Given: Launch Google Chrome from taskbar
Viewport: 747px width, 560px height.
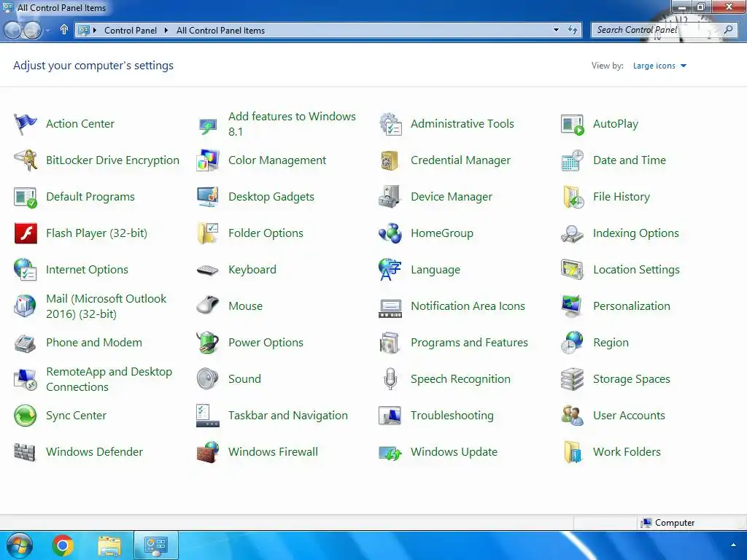Looking at the screenshot, I should (x=63, y=545).
